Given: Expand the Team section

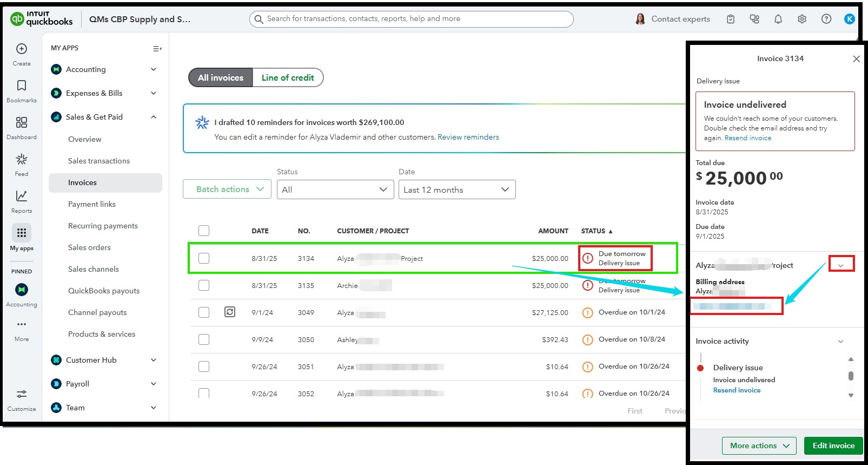Looking at the screenshot, I should tap(154, 408).
